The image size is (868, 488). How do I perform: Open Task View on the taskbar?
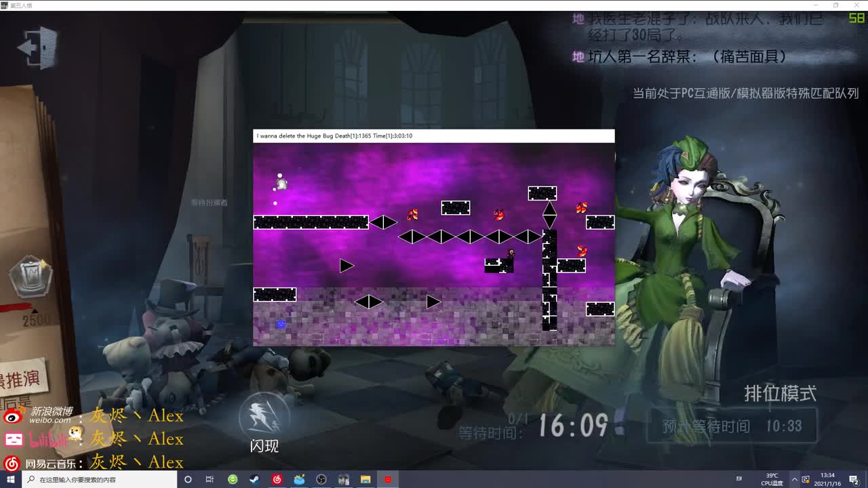(210, 479)
